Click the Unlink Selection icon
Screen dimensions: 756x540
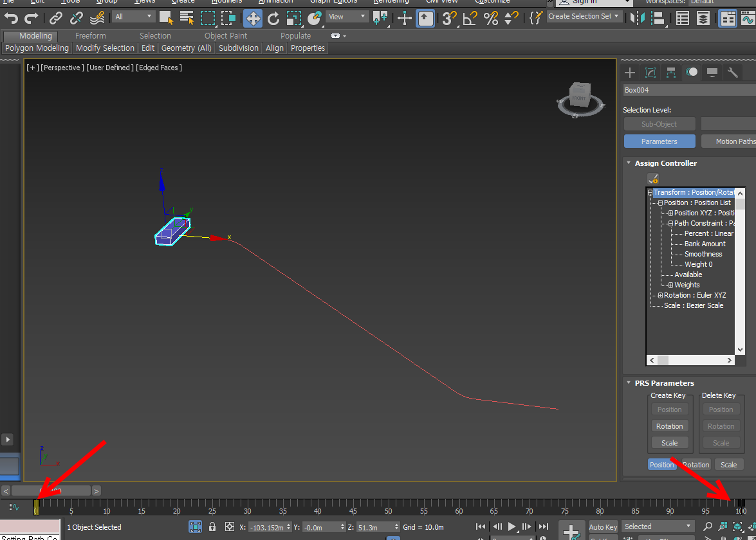pos(76,18)
